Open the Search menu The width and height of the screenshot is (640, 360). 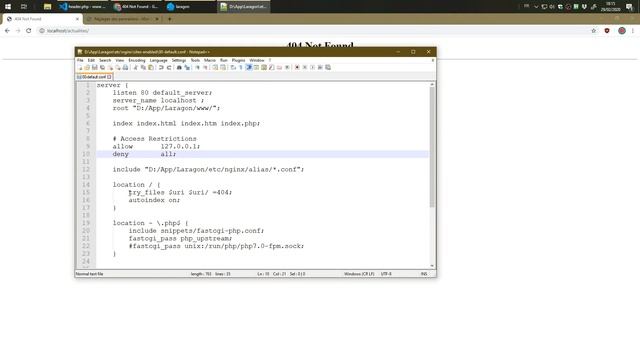pyautogui.click(x=105, y=60)
